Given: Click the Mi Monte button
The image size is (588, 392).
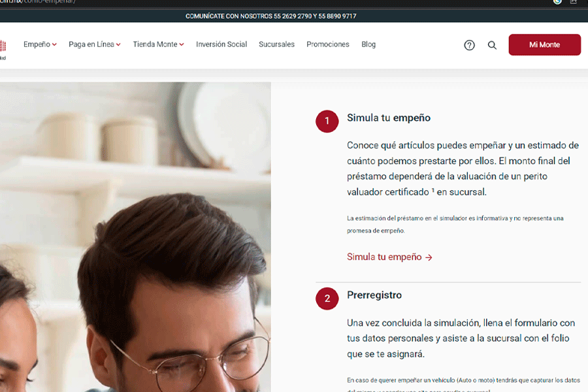Looking at the screenshot, I should (544, 44).
